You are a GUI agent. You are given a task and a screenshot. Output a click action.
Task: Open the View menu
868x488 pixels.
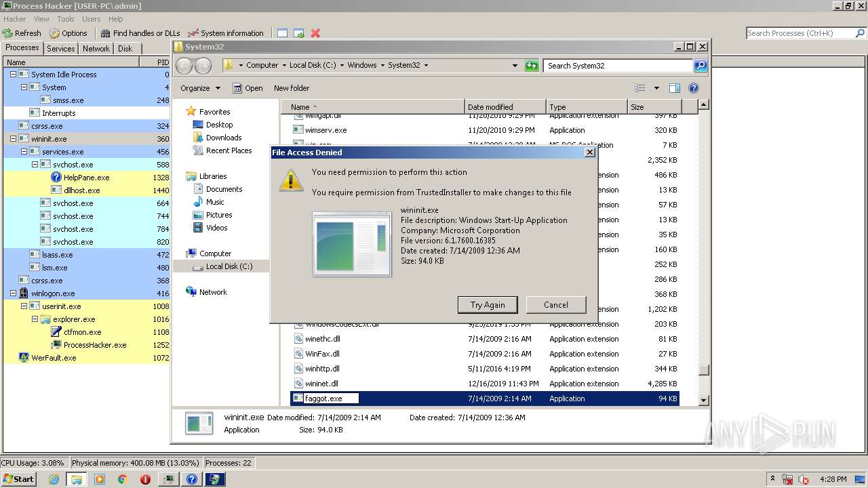click(x=41, y=19)
